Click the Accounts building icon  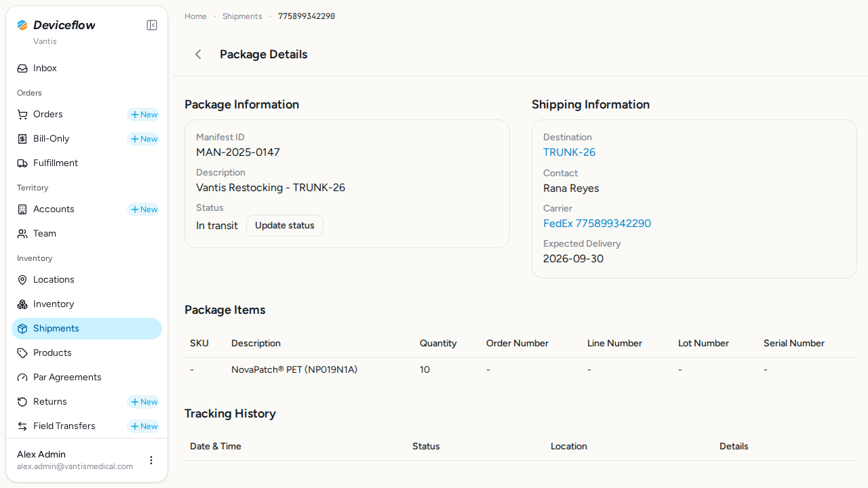click(22, 209)
